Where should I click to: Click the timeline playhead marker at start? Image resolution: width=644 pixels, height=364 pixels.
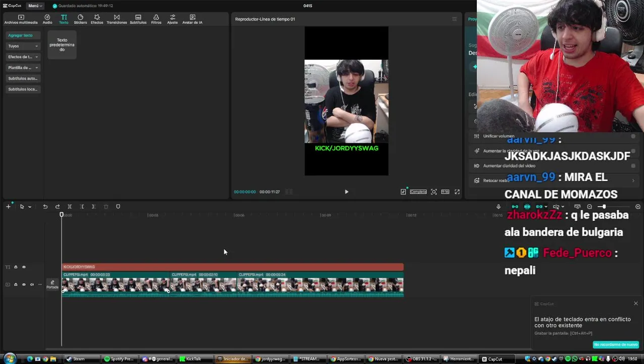tap(62, 215)
